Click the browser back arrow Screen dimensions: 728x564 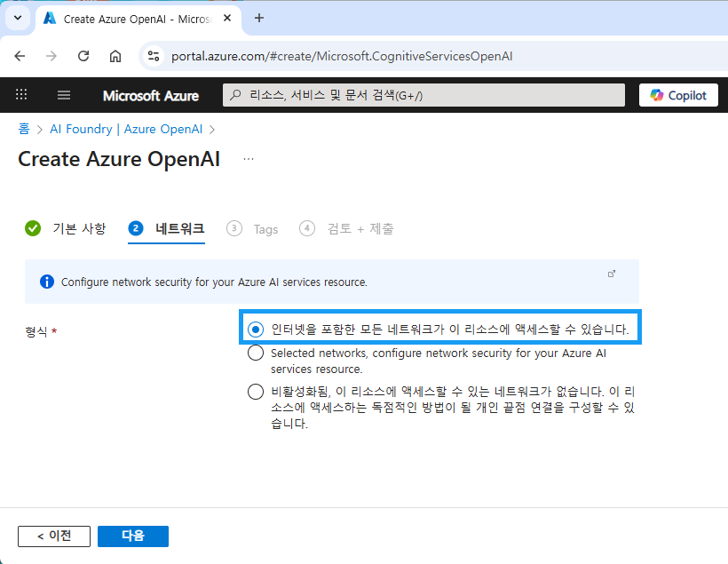point(20,56)
